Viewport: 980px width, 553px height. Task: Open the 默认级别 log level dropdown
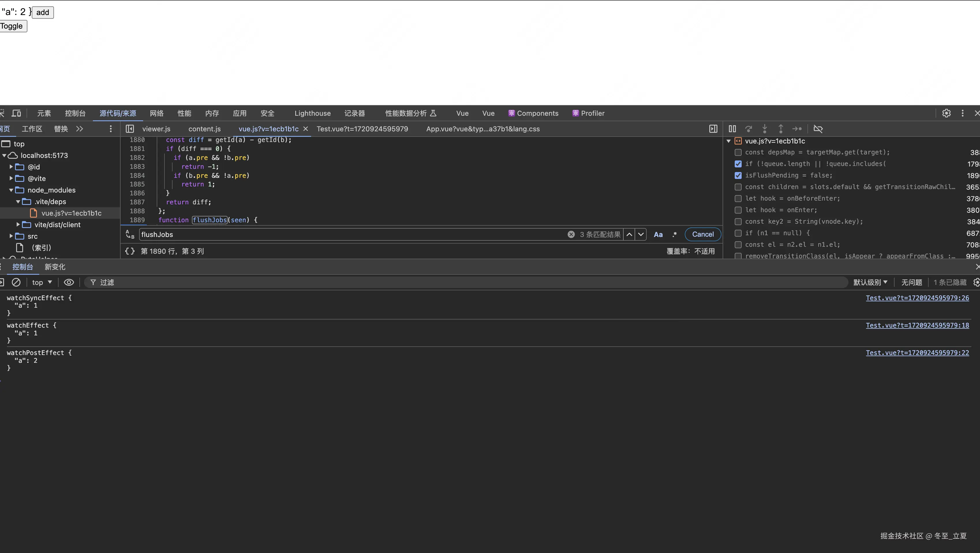coord(870,282)
